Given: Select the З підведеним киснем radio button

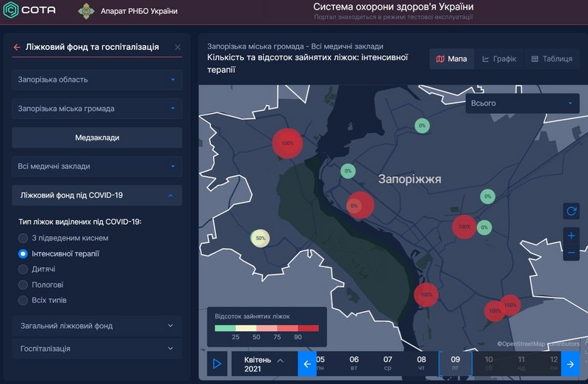Looking at the screenshot, I should pyautogui.click(x=24, y=238).
